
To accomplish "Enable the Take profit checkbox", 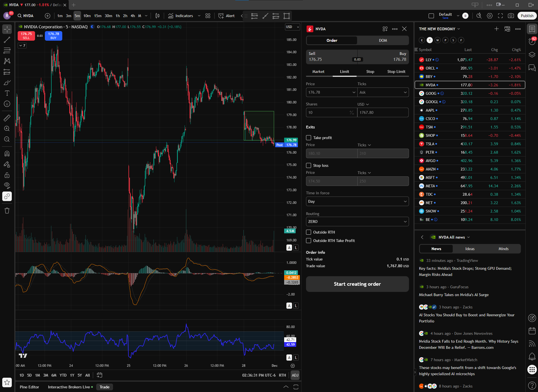I will pyautogui.click(x=309, y=138).
